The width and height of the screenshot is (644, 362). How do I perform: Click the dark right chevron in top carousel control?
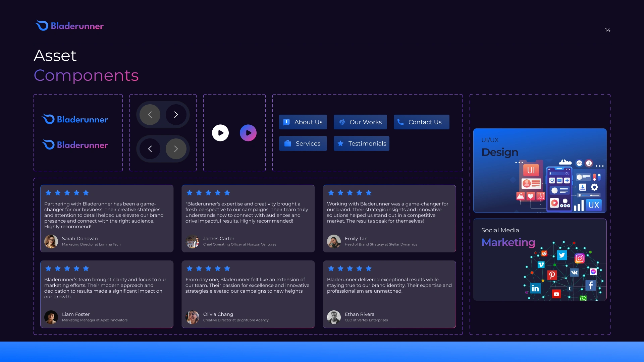(x=176, y=115)
